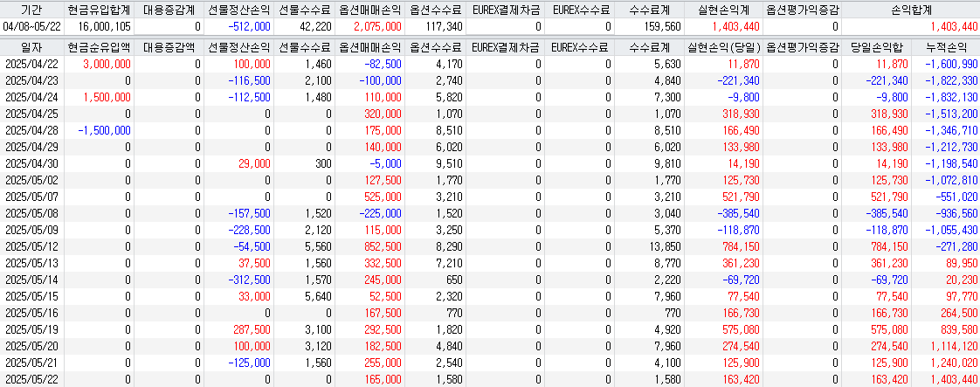
Task: Click the 기간 header cell
Action: click(31, 10)
